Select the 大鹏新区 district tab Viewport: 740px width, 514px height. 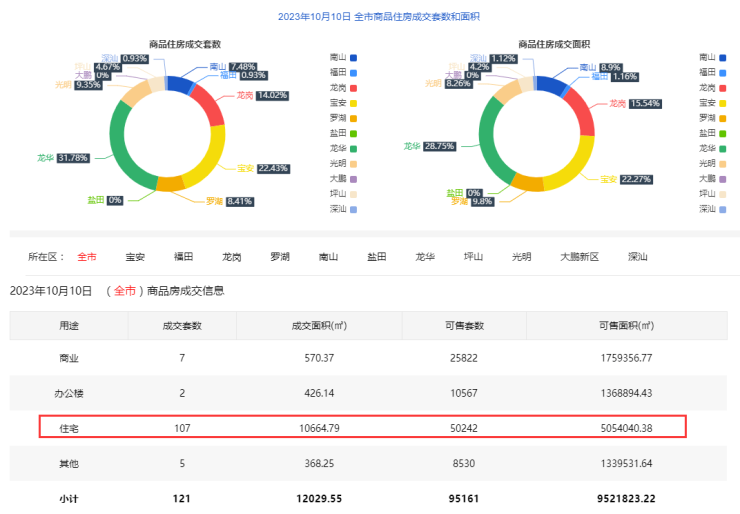coord(579,257)
